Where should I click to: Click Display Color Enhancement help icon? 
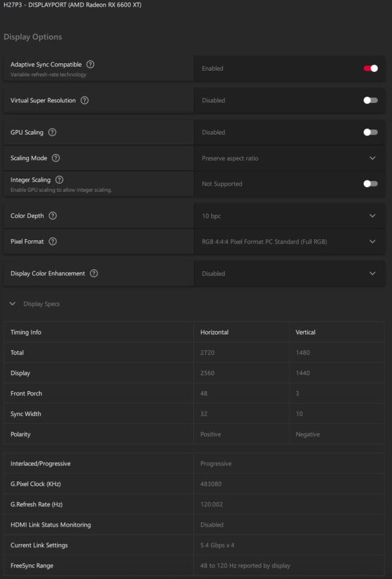point(94,274)
